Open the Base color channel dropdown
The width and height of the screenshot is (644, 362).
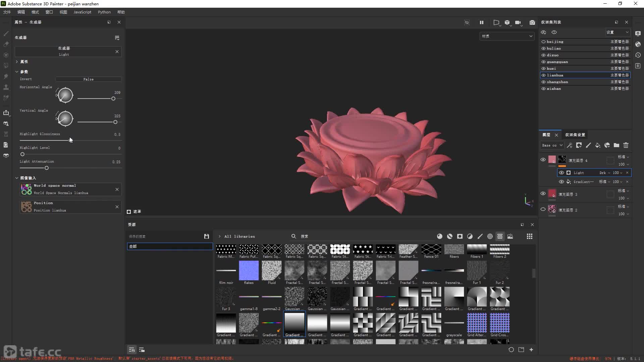(552, 145)
